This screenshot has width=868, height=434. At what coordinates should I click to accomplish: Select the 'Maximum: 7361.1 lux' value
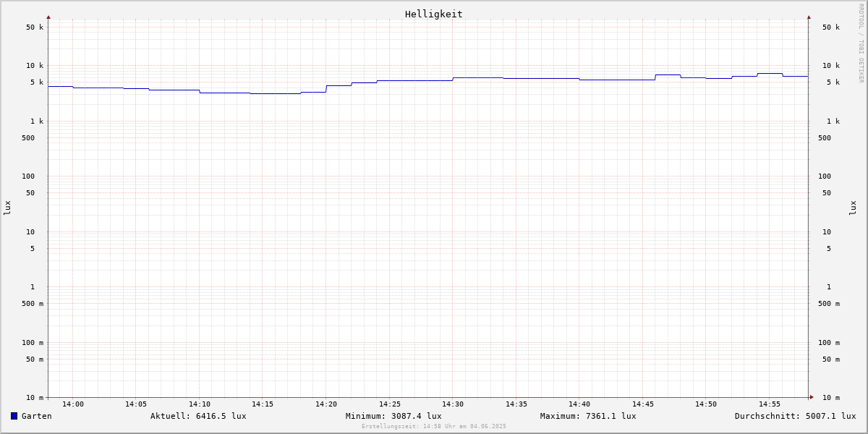coord(588,416)
